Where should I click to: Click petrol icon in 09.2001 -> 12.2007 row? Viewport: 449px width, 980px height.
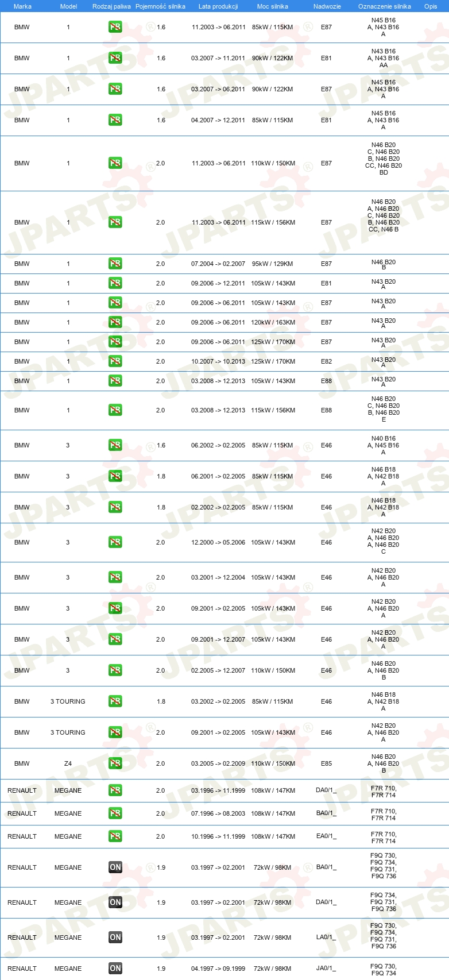click(115, 639)
